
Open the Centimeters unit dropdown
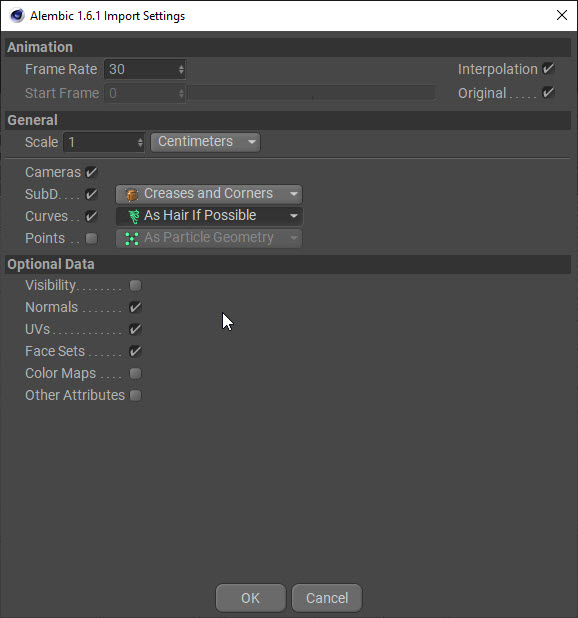(x=205, y=142)
